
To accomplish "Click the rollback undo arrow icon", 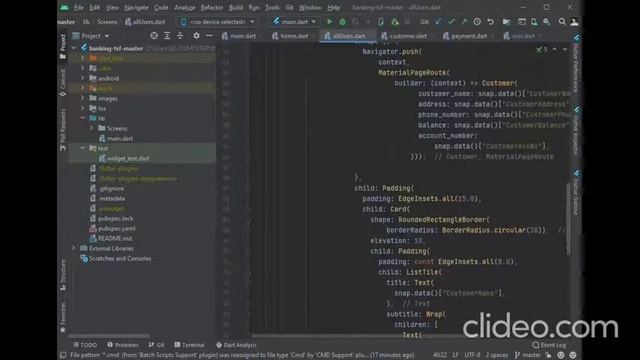I will click(x=490, y=22).
